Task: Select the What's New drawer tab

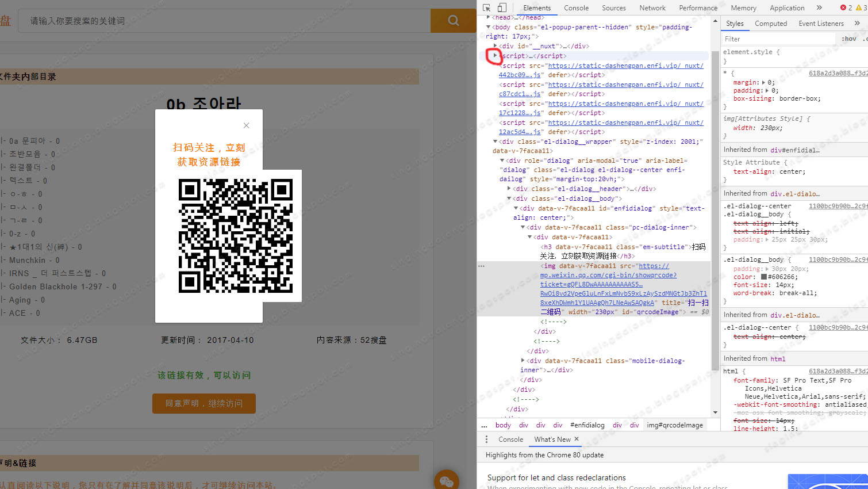Action: point(552,440)
